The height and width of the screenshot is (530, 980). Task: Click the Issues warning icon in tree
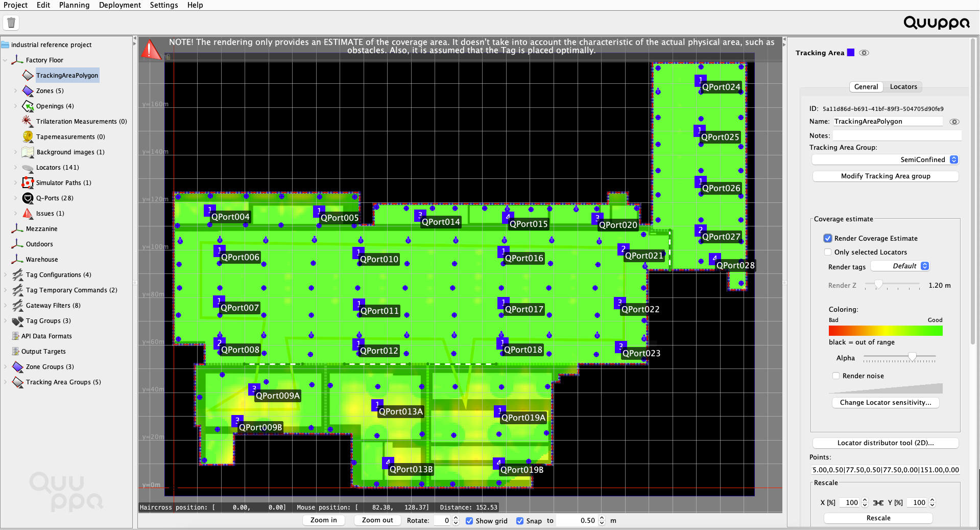pyautogui.click(x=28, y=213)
